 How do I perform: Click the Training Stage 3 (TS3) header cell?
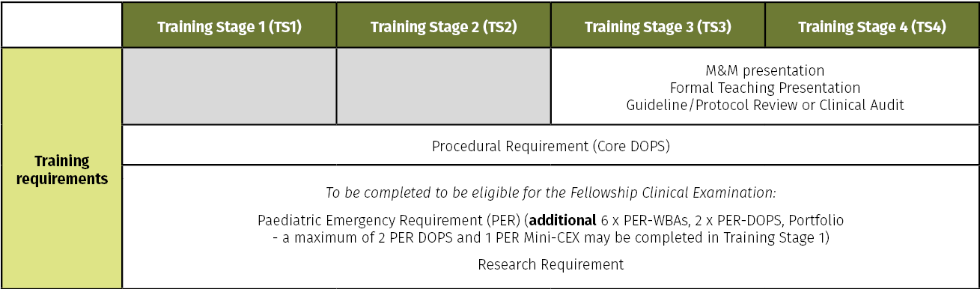[x=658, y=26]
